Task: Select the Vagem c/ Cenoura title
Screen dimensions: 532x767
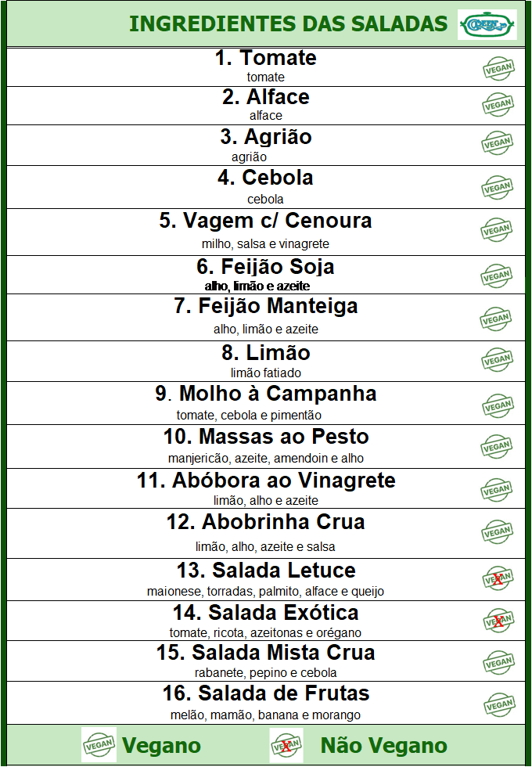Action: [x=265, y=221]
